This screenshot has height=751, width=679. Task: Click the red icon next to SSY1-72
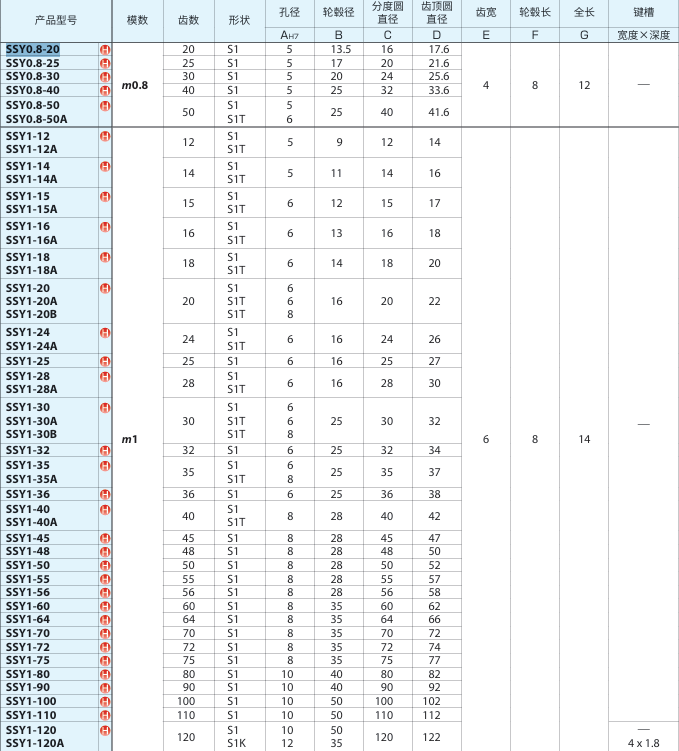(105, 647)
